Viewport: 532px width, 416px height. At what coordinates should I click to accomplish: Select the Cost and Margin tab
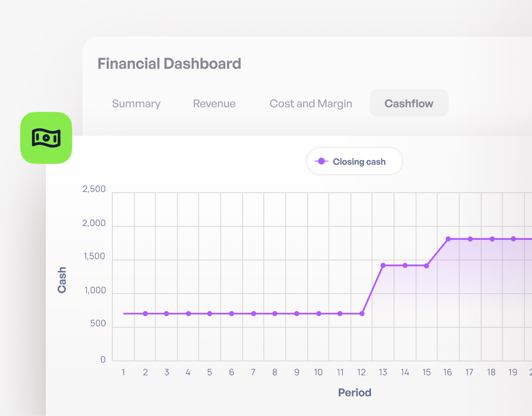310,104
